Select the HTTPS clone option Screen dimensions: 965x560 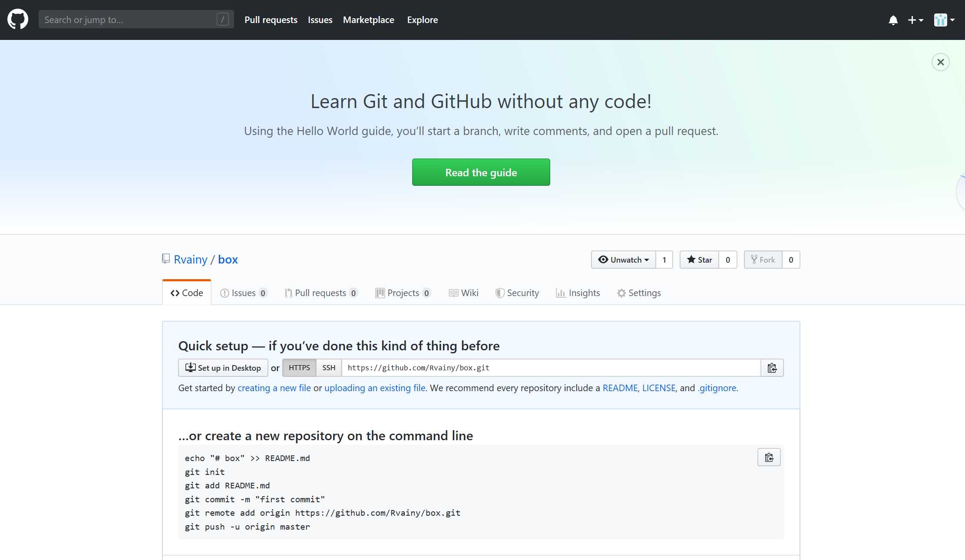pyautogui.click(x=299, y=368)
